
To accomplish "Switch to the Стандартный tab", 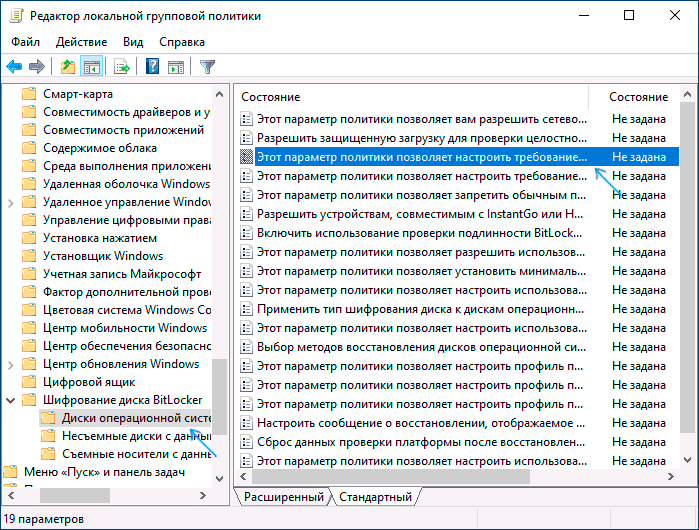I will [x=375, y=497].
